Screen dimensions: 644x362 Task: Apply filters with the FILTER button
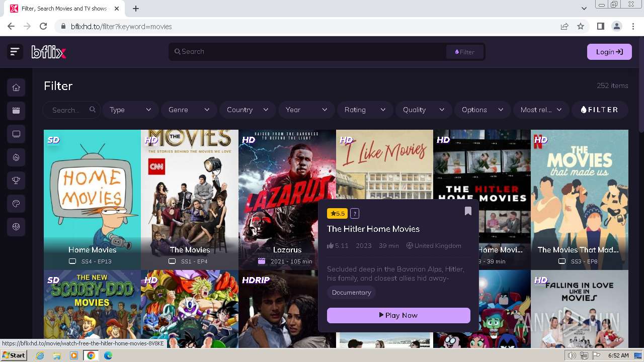600,110
